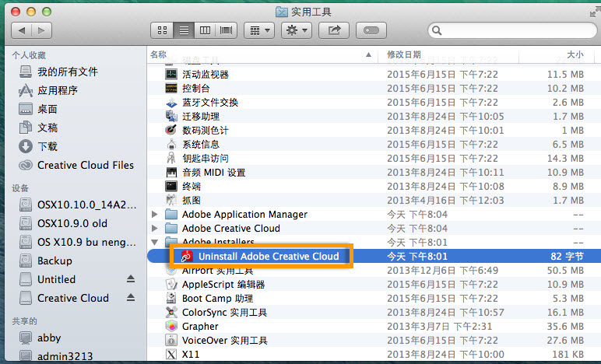
Task: Select VoiceOver 实用工具
Action: [225, 340]
